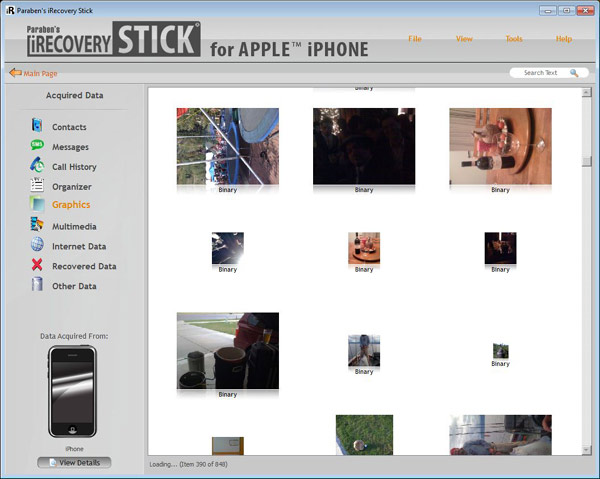Select the Recovered Data red X icon
600x479 pixels.
click(x=37, y=266)
